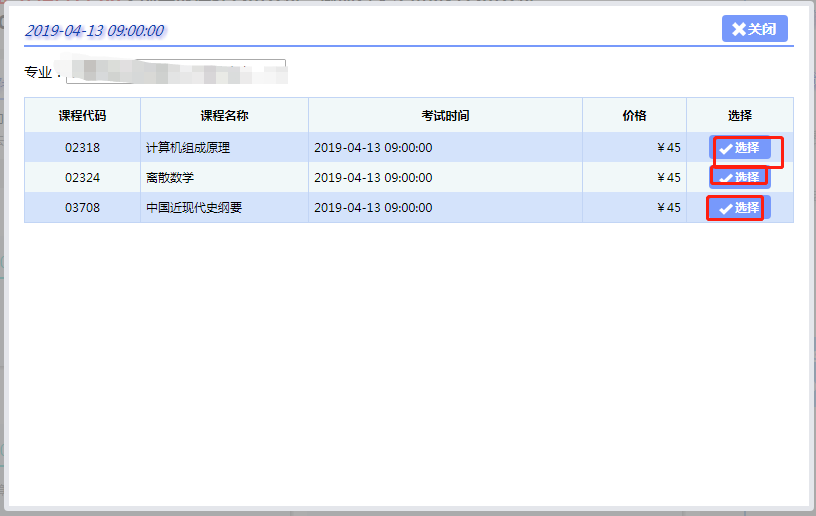Click the exam time in the 02318 row

373,148
